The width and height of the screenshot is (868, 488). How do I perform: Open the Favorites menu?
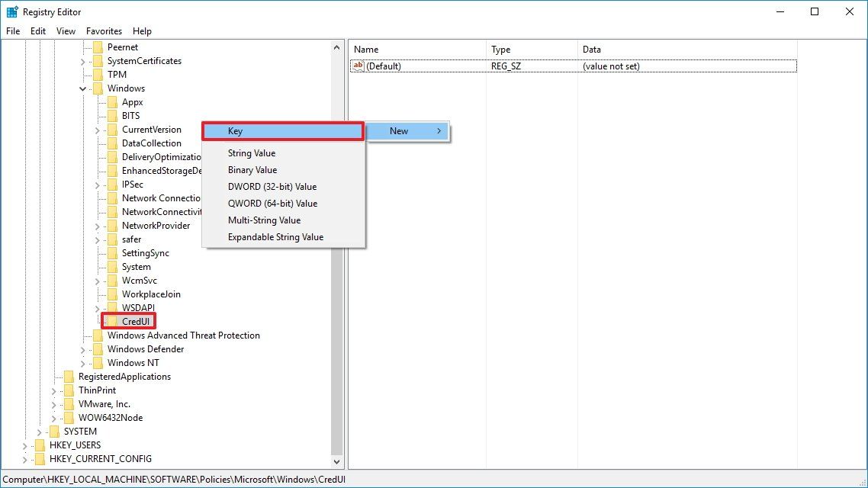(104, 30)
